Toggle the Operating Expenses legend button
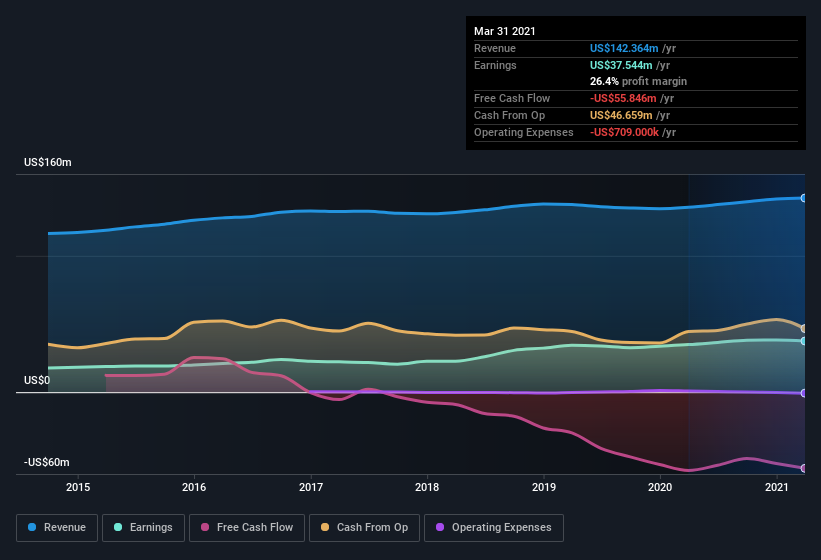821x560 pixels. click(x=494, y=528)
